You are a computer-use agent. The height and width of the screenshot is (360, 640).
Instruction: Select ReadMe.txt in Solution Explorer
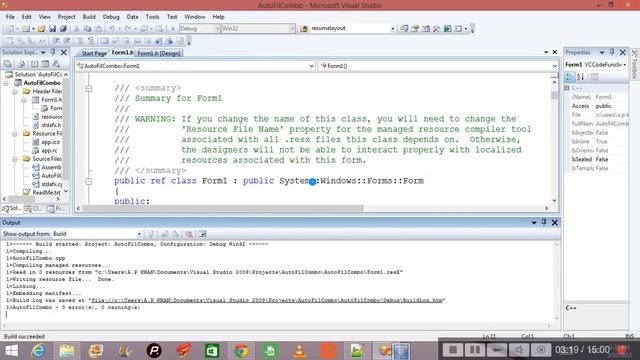(47, 192)
